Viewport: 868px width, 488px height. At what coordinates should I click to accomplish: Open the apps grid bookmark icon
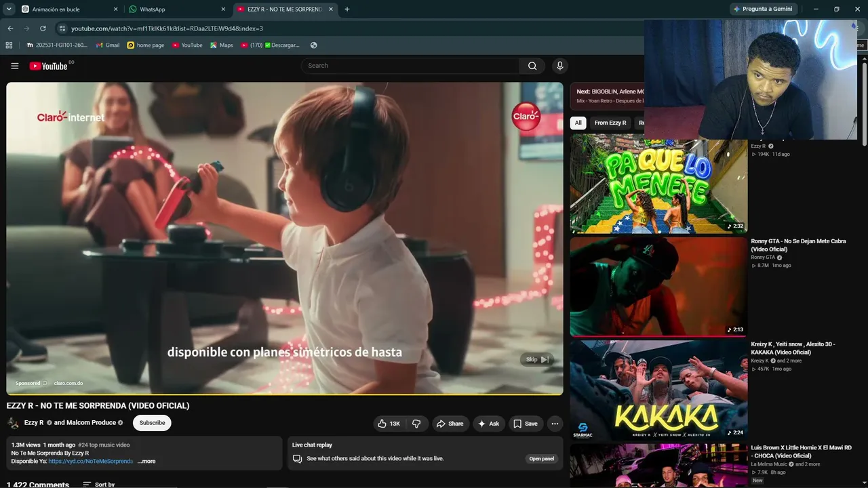tap(9, 45)
